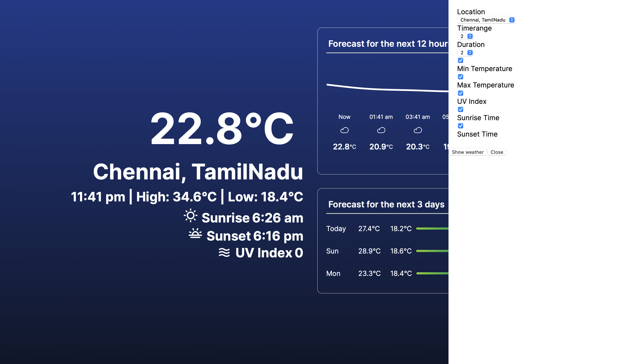The width and height of the screenshot is (621, 364).
Task: Uncheck the Sunrise Time checkbox
Action: 460,109
